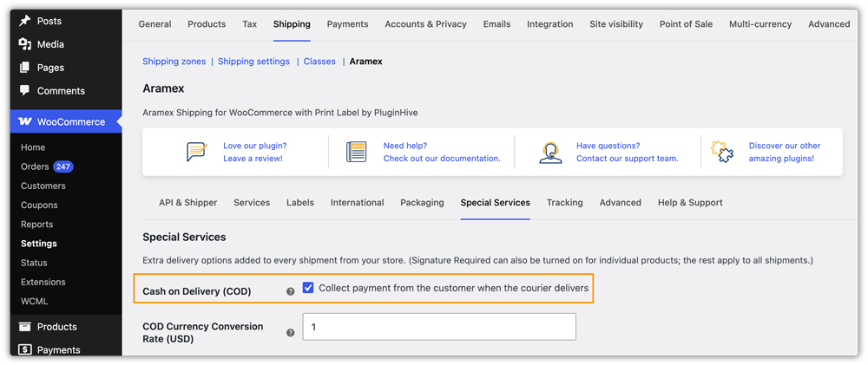Go to WooCommerce Home

33,147
